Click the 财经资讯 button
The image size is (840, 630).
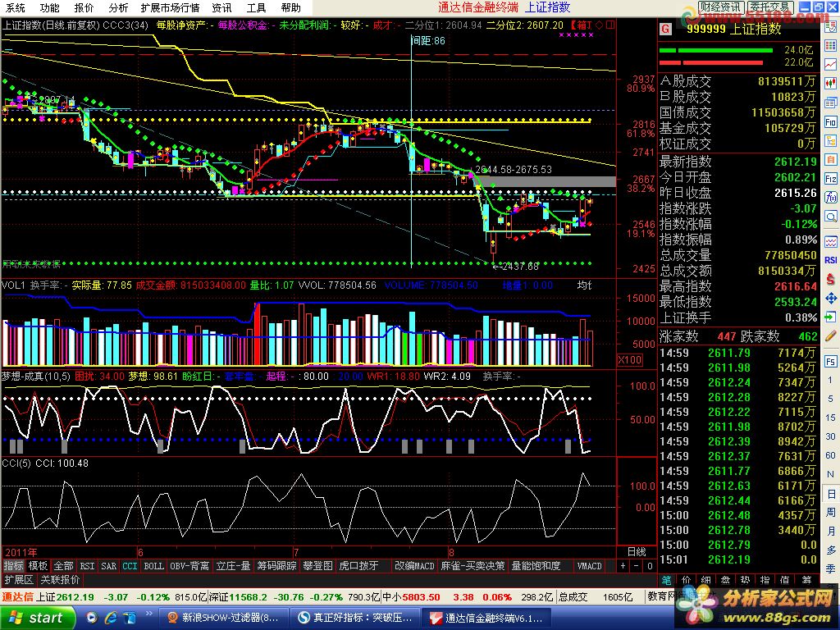click(721, 7)
